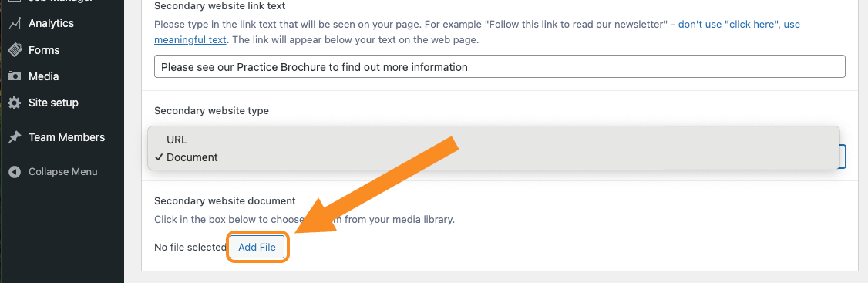Click the Forms tag icon in sidebar
Screen dimensions: 868x283
(15, 50)
